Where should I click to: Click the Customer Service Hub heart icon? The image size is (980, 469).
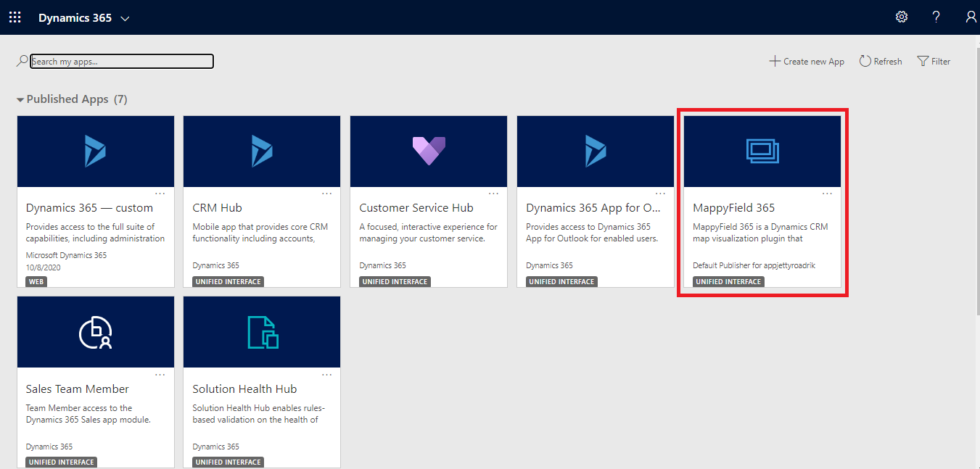pyautogui.click(x=429, y=151)
